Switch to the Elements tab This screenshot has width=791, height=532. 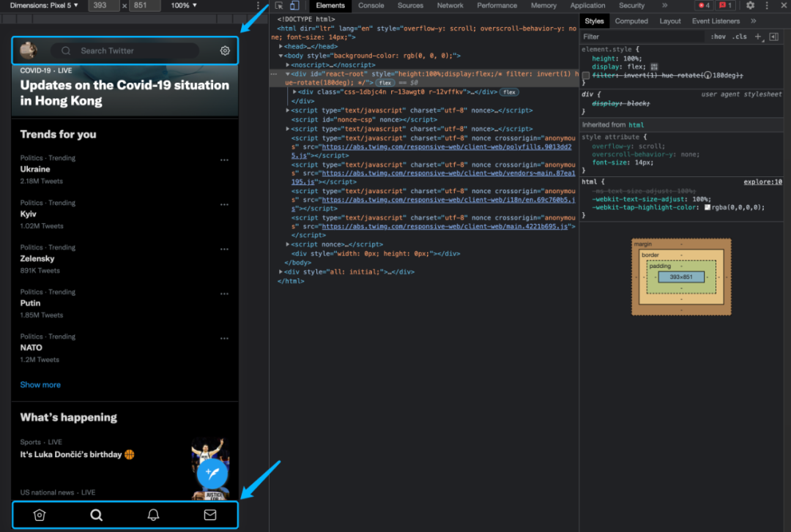coord(330,6)
